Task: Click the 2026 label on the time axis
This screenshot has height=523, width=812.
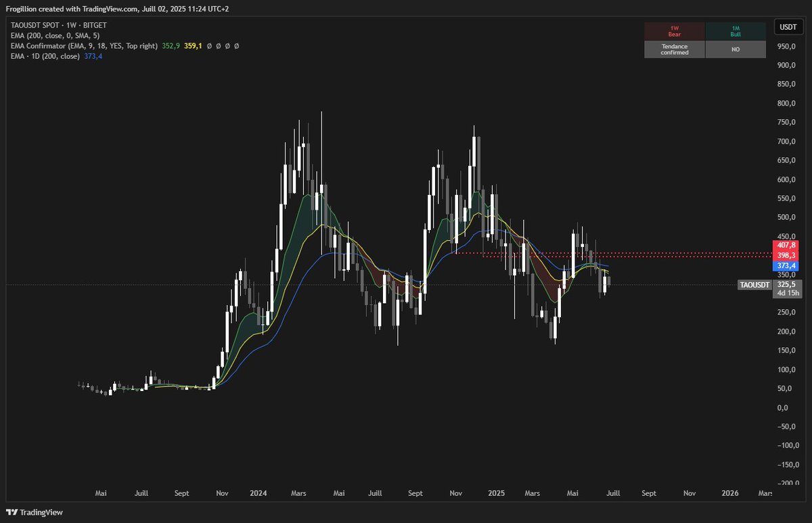Action: (x=731, y=493)
